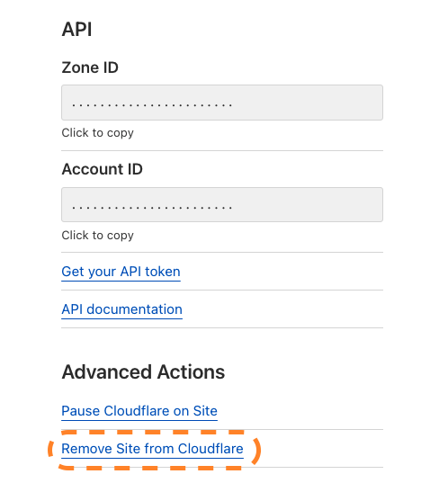The image size is (448, 483).
Task: Click Remove Site from Cloudflare
Action: pyautogui.click(x=152, y=449)
